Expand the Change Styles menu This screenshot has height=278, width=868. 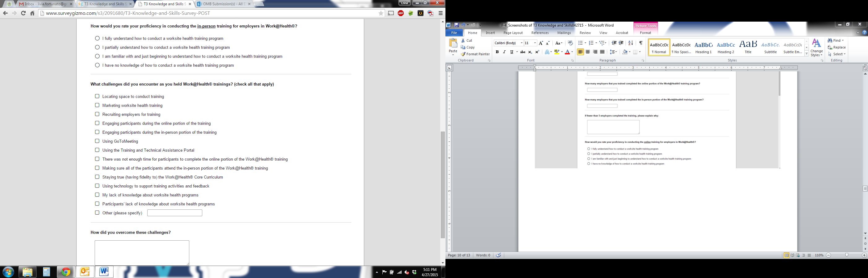tap(816, 48)
